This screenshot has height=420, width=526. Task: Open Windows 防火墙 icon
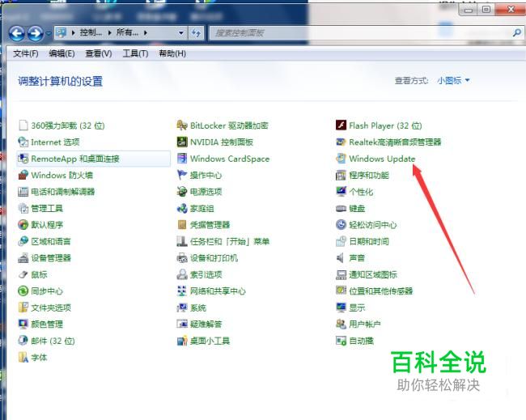click(23, 175)
